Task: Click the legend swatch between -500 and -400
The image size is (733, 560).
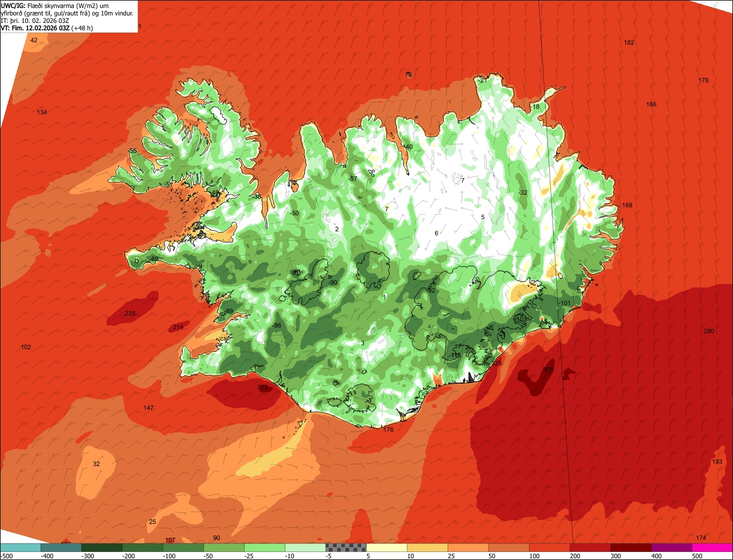Action: click(x=21, y=547)
